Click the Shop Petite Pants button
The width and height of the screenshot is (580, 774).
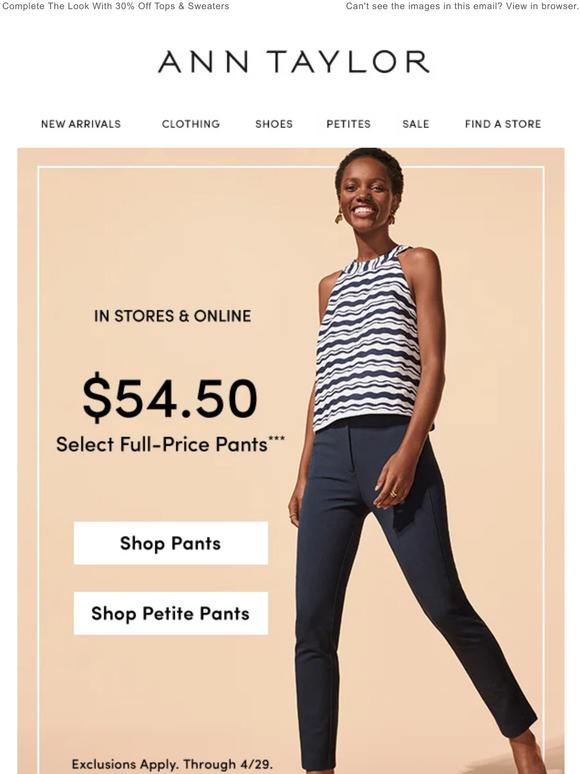pyautogui.click(x=171, y=613)
